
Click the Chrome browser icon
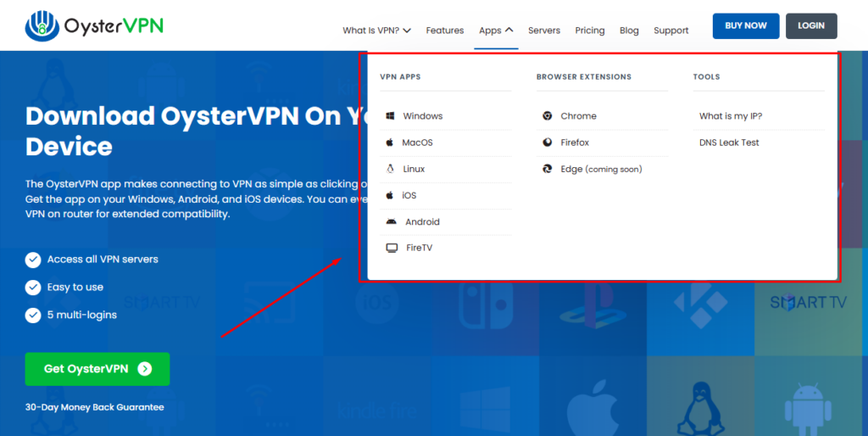547,116
